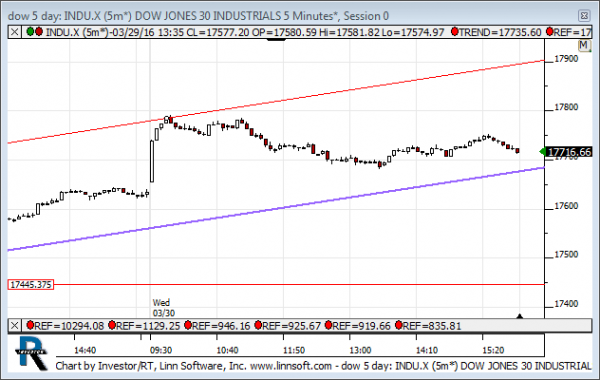This screenshot has width=600, height=380.
Task: Click the red upper trend channel line
Action: click(x=276, y=102)
